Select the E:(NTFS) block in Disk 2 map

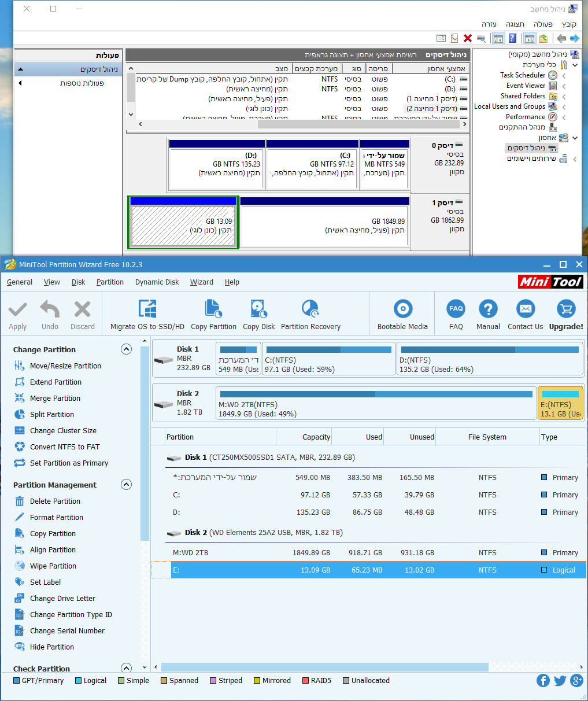tap(560, 403)
